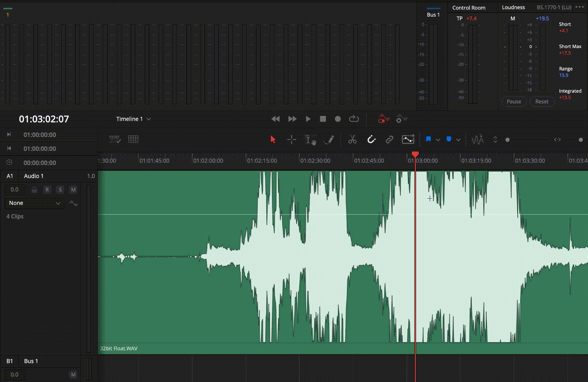Switch to the Control Room tab
The height and width of the screenshot is (382, 588).
click(468, 8)
